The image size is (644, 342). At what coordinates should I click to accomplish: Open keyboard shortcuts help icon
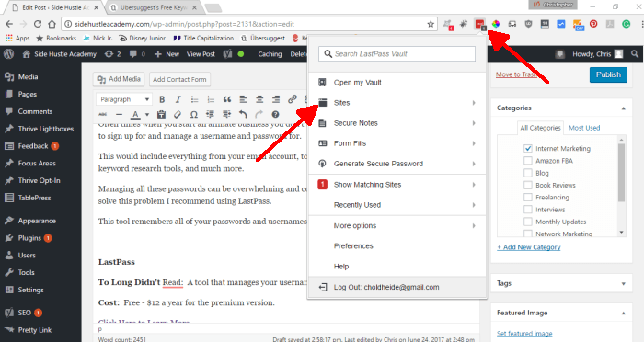[x=276, y=115]
